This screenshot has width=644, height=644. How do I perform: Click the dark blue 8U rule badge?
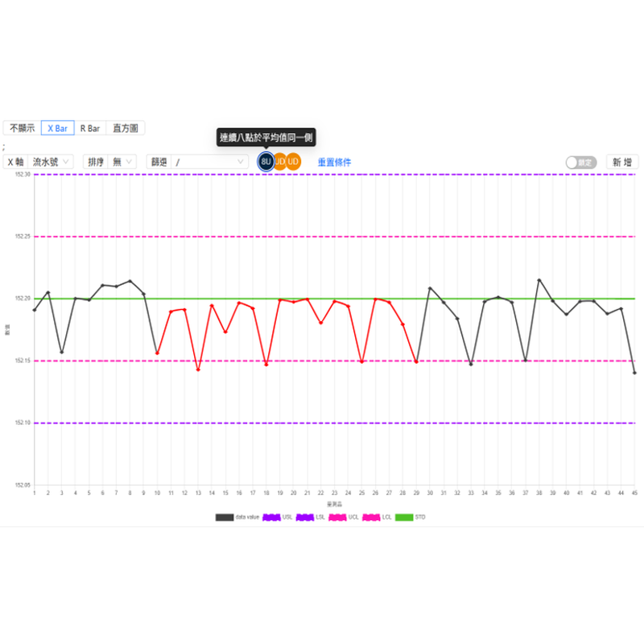click(266, 162)
